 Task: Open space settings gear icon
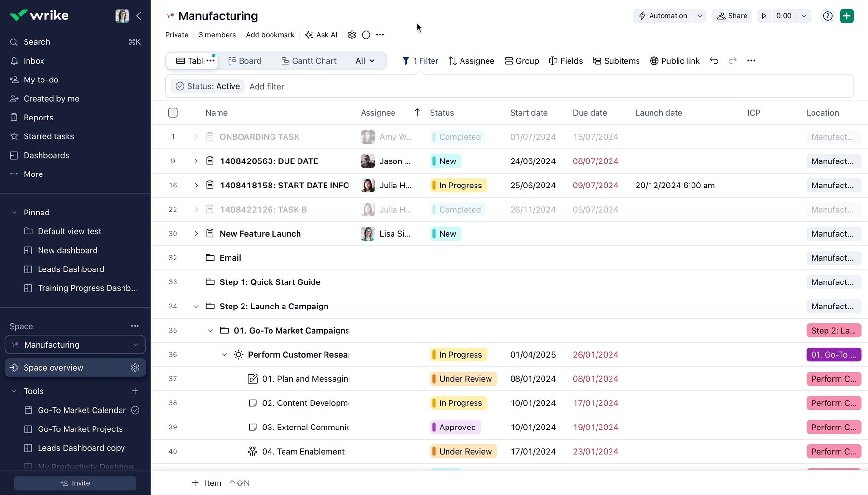click(352, 35)
